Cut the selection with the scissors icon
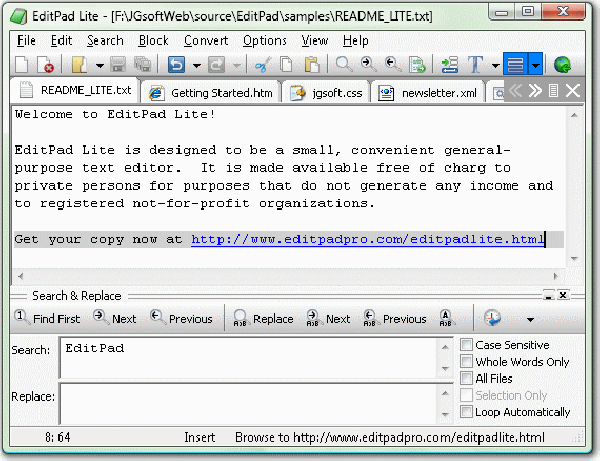 (263, 64)
